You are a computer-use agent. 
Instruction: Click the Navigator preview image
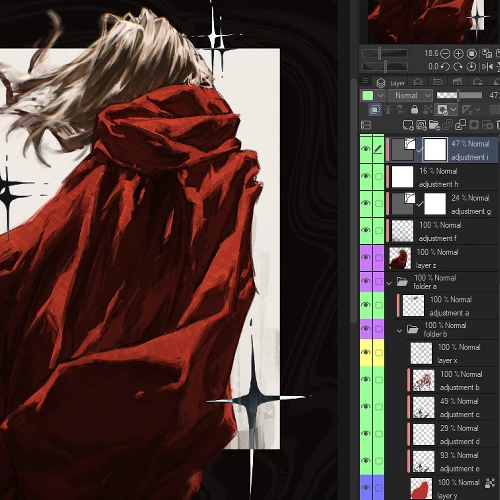433,21
